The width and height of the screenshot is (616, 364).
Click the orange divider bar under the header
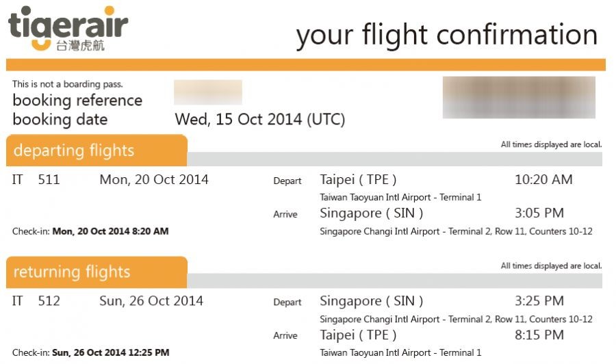pos(305,65)
